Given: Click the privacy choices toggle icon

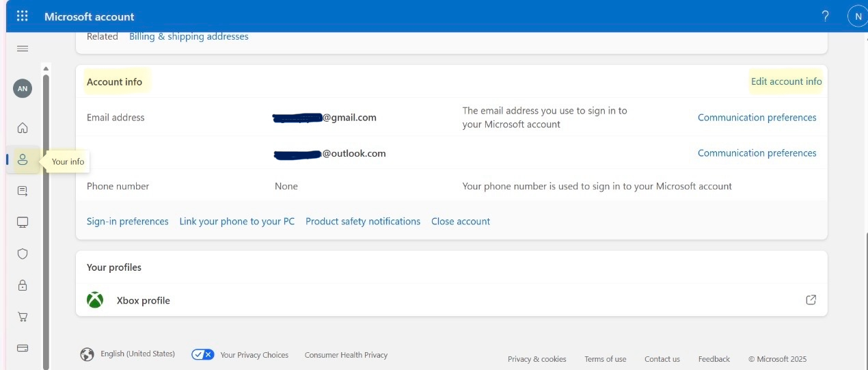Looking at the screenshot, I should click(x=203, y=354).
